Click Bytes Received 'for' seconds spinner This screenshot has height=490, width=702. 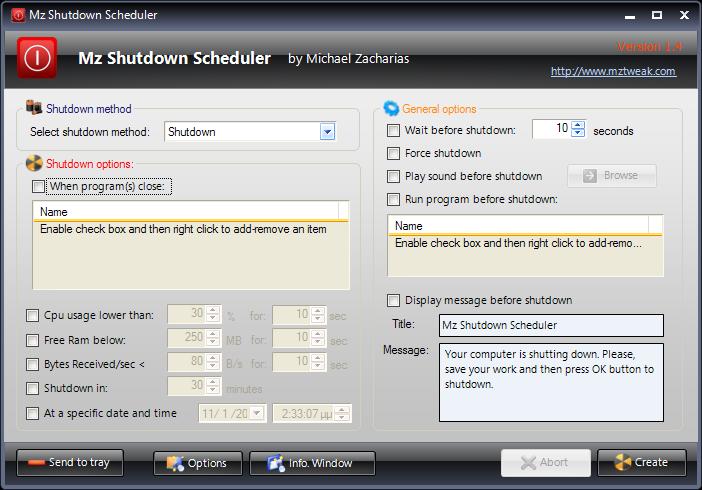(x=318, y=362)
